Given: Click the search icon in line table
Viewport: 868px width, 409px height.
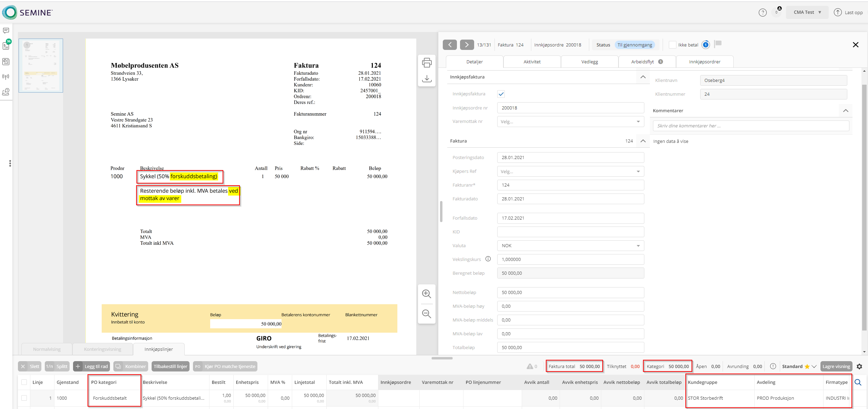Looking at the screenshot, I should [858, 382].
